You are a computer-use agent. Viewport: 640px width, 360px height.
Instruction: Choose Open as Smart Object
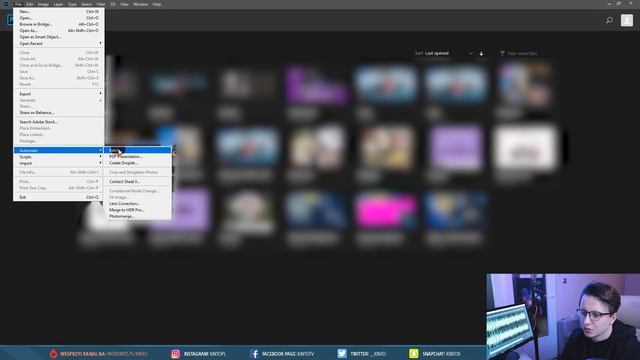click(59, 37)
